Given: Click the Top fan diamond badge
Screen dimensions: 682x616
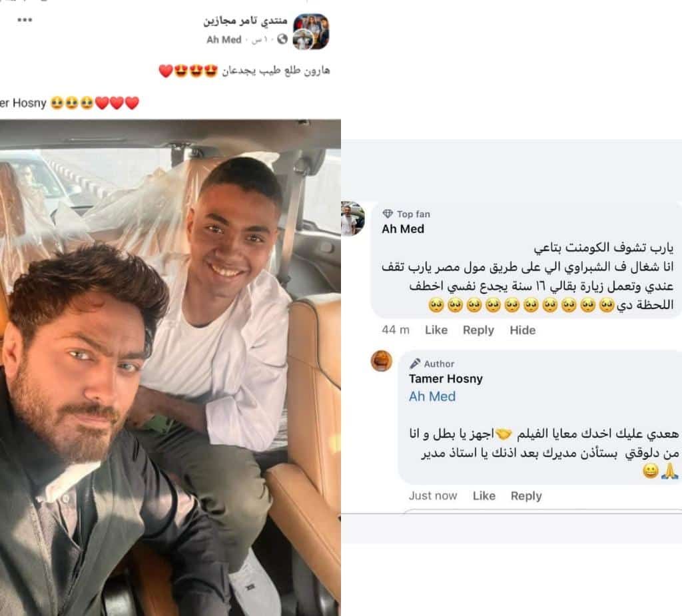Looking at the screenshot, I should tap(388, 214).
